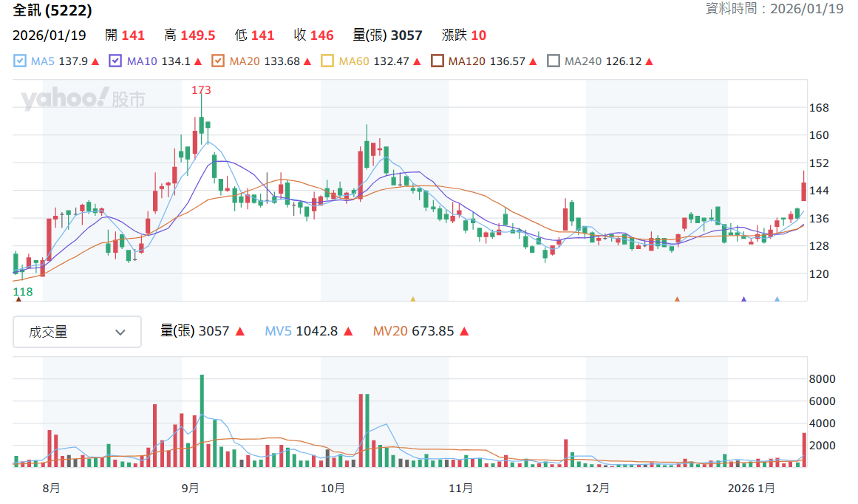Select the yellow triangle marker near late October
Screen dimensions: 858x504
click(x=412, y=299)
